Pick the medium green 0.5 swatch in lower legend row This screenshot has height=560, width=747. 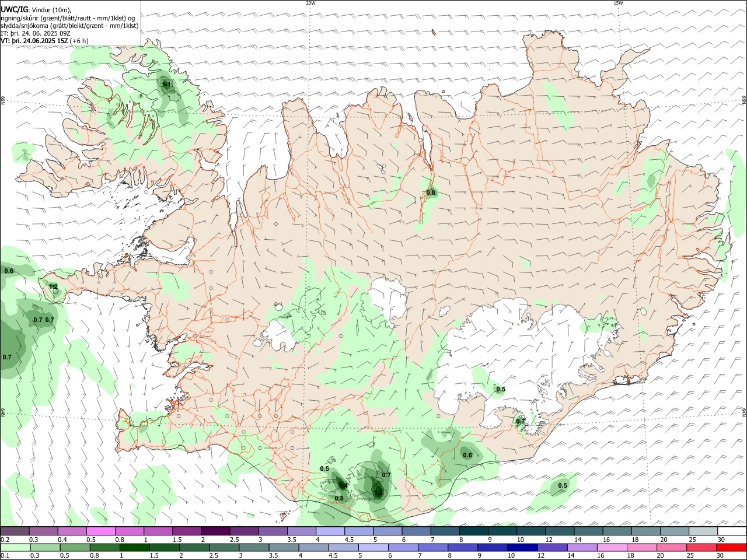75,548
